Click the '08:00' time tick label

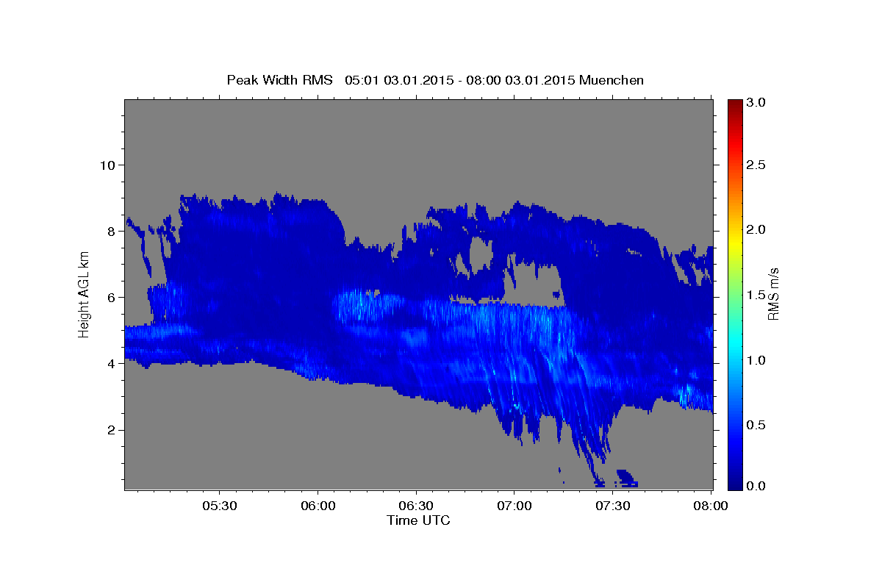click(x=710, y=506)
